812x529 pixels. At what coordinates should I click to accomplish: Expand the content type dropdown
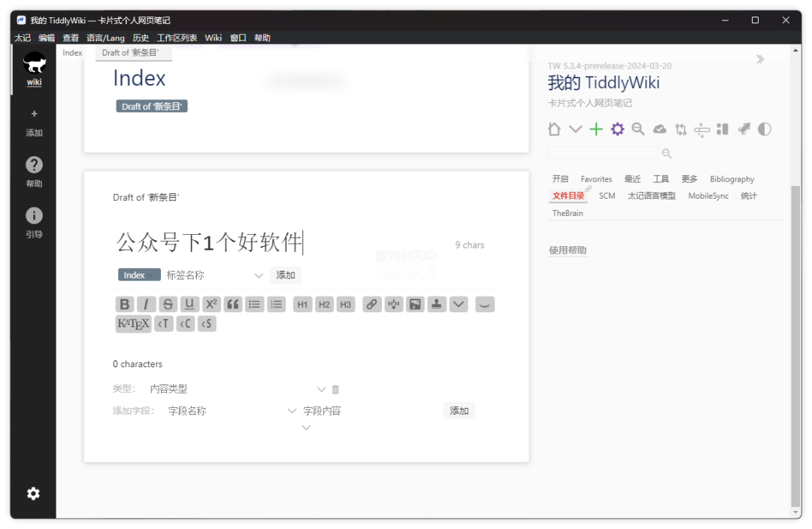(x=321, y=390)
